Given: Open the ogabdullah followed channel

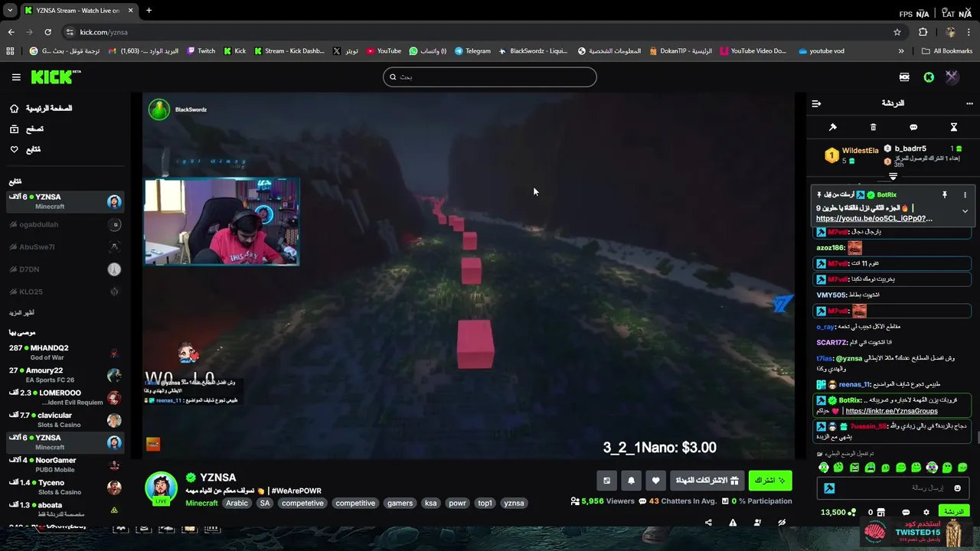Looking at the screenshot, I should click(65, 225).
